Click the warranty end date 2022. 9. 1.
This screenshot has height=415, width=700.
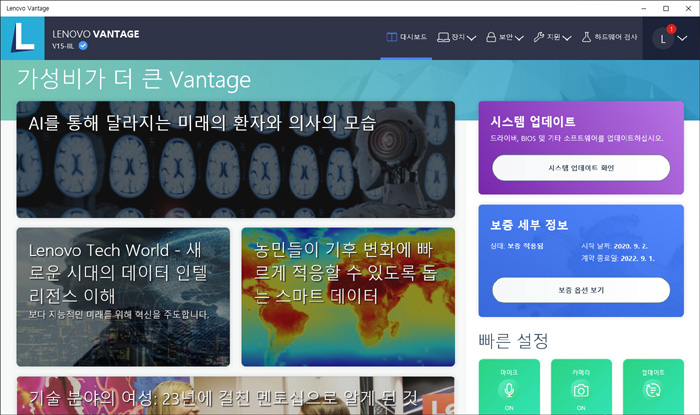pyautogui.click(x=637, y=258)
